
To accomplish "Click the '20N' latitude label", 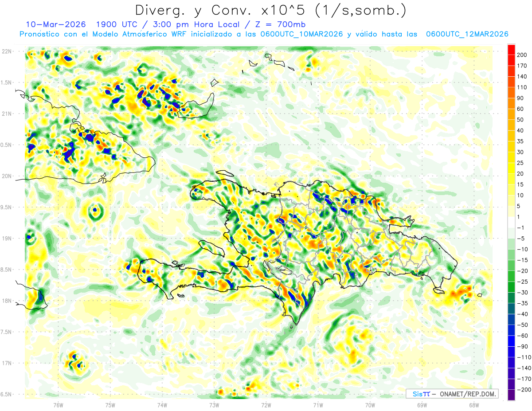I will click(6, 176).
